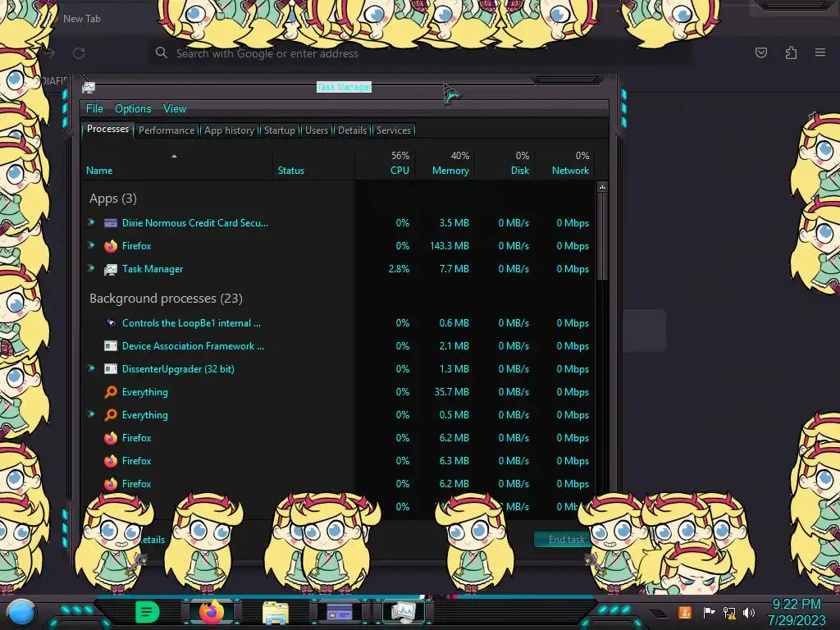Click the volume speaker tray icon
This screenshot has height=630, width=840.
[749, 612]
